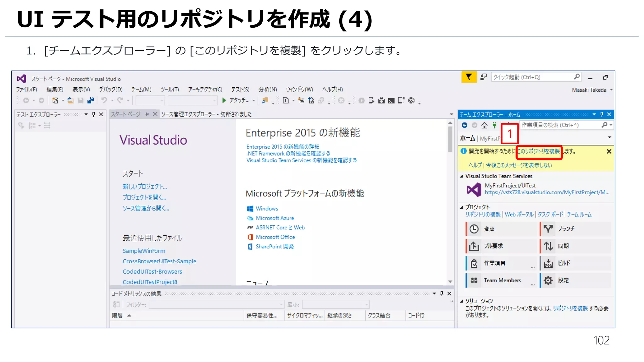
Task: Open the テスト(S) menu
Action: point(240,90)
